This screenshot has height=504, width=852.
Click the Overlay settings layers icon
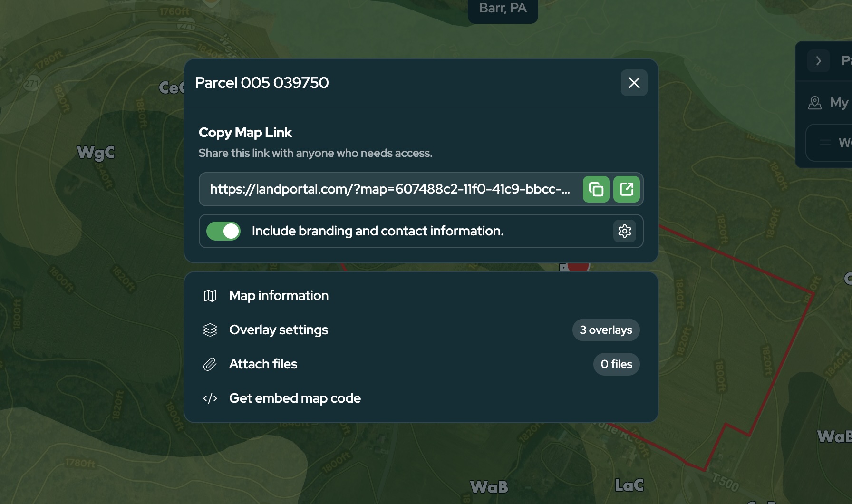click(x=210, y=330)
